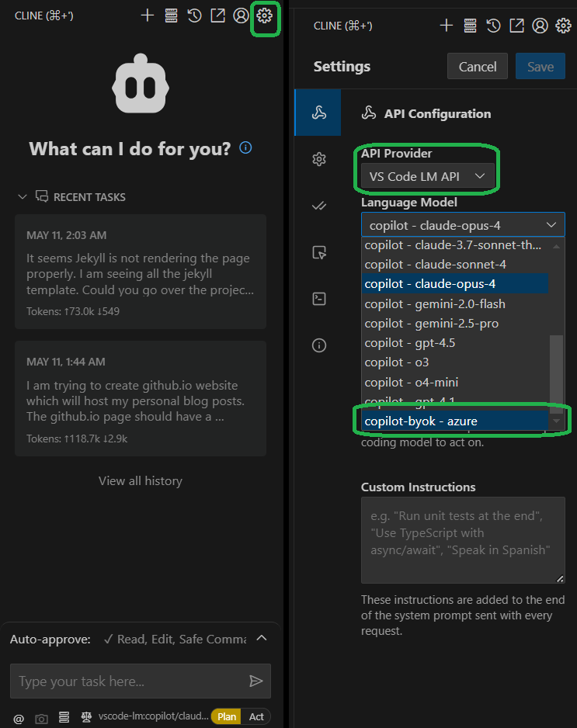Click the @ mention icon below input
The image size is (577, 728).
coord(19,719)
